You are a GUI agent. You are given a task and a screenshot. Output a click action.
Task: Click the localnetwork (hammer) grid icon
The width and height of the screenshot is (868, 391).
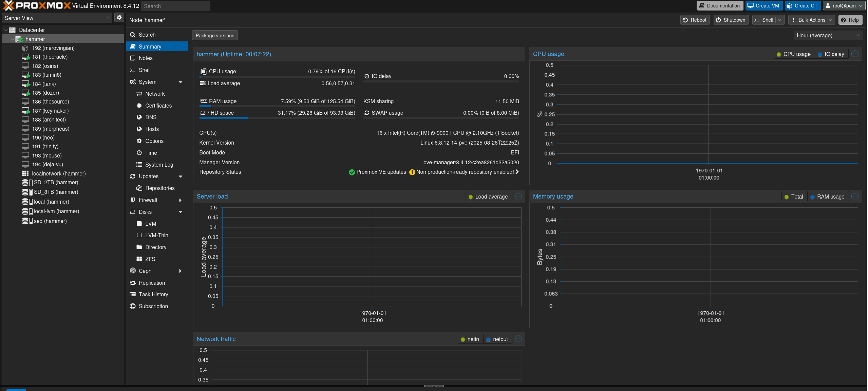(x=25, y=173)
